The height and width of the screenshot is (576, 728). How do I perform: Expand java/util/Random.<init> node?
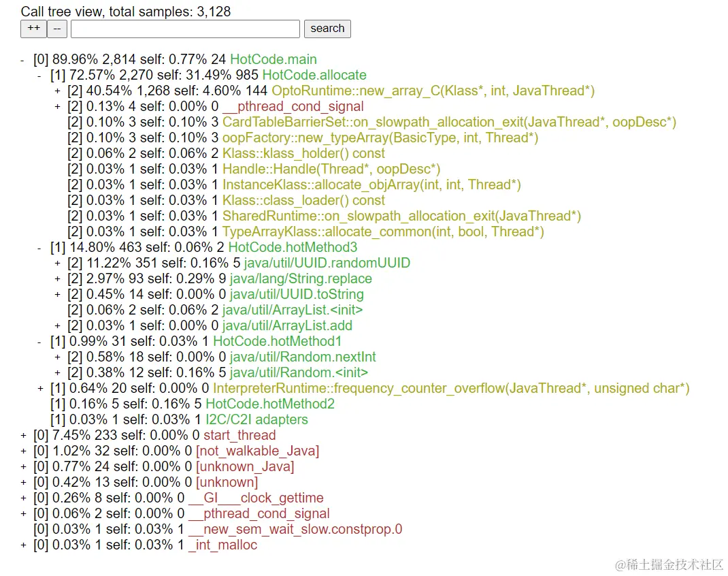[x=57, y=373]
